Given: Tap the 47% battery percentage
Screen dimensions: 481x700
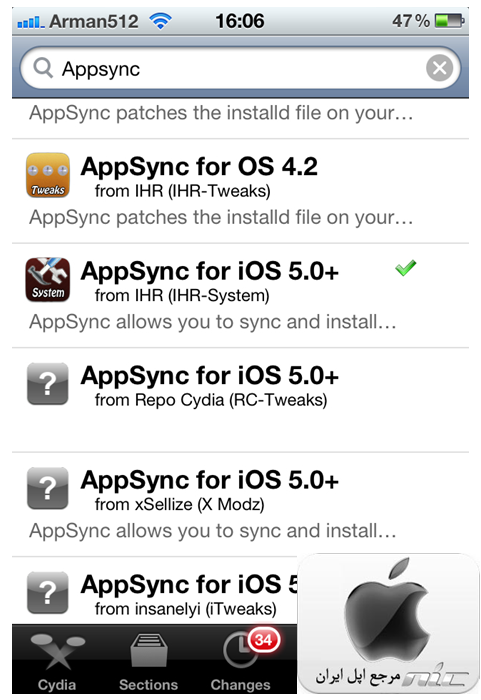Looking at the screenshot, I should [411, 21].
